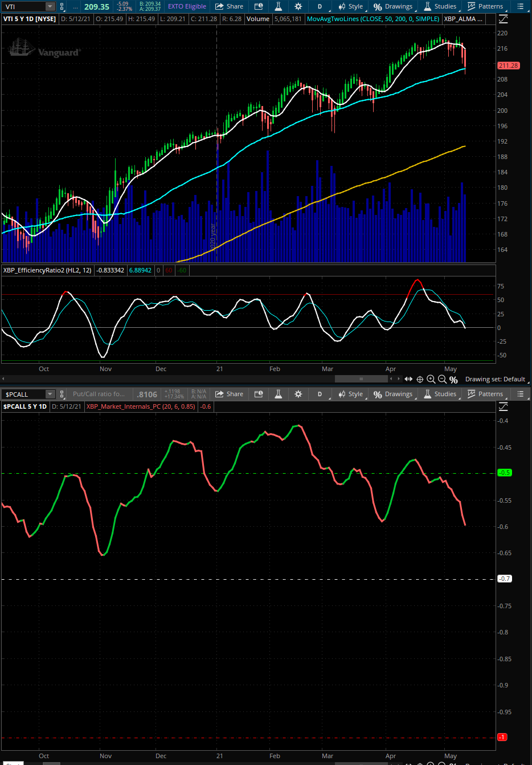Click the horizontal time-axis scrollbar thumb
This screenshot has height=765, width=532.
(361, 379)
